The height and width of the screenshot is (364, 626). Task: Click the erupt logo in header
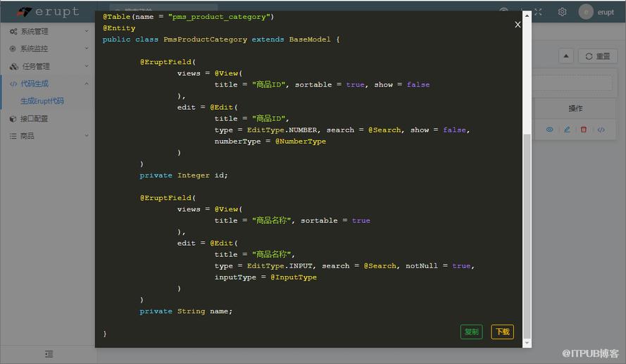[49, 12]
